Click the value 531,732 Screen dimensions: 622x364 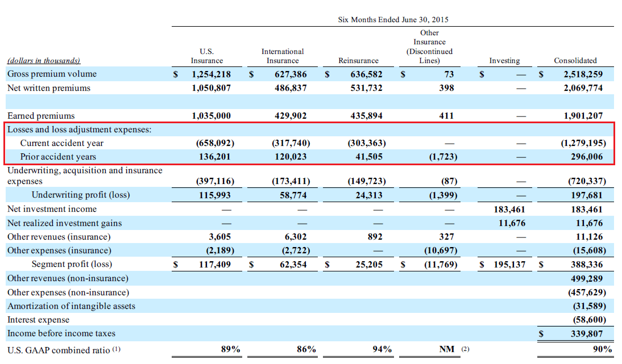pos(366,89)
